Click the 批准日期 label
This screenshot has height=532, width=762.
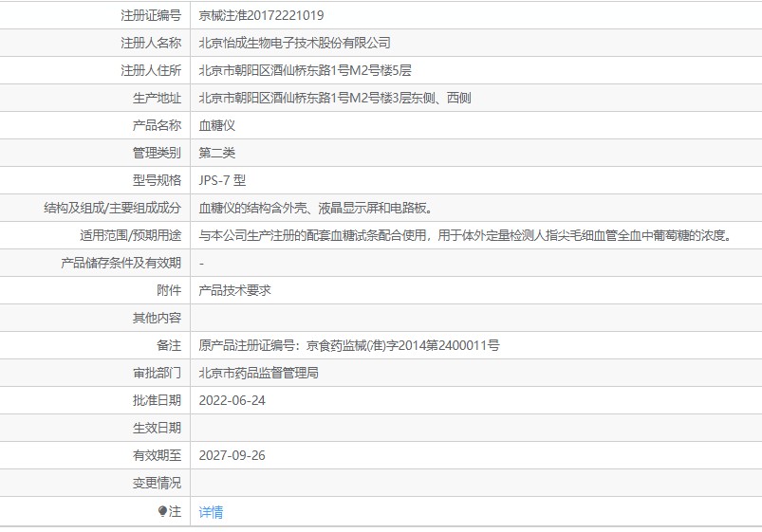[157, 400]
